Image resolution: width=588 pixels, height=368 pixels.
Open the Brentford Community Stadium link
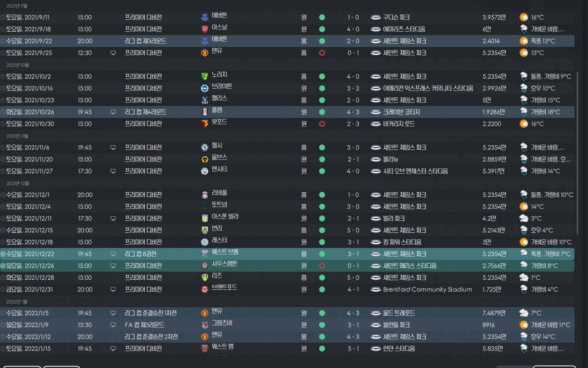tap(427, 289)
